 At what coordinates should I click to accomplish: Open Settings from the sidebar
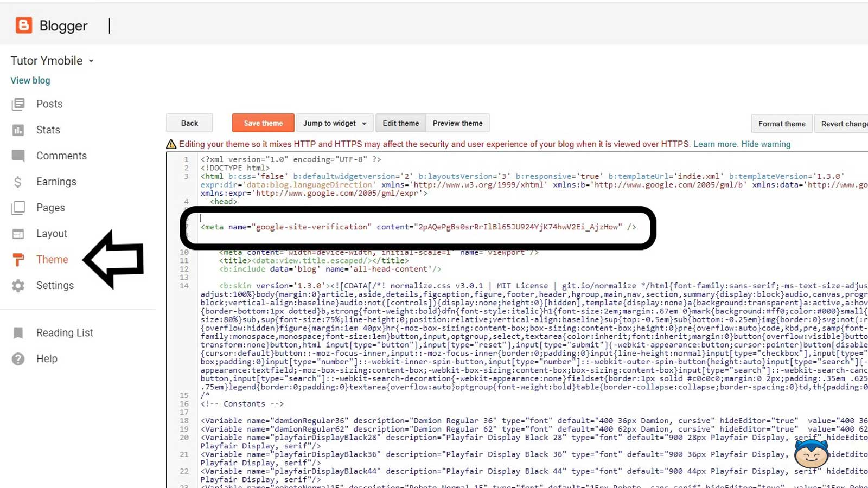click(55, 286)
